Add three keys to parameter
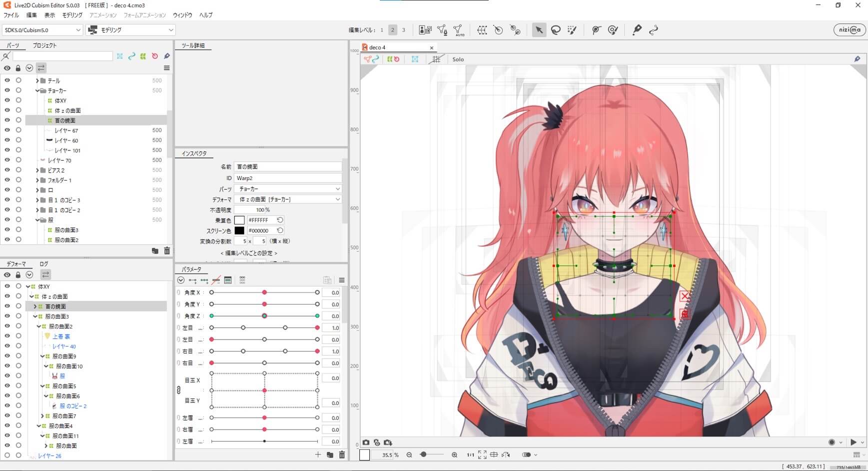868x471 pixels. pos(204,280)
